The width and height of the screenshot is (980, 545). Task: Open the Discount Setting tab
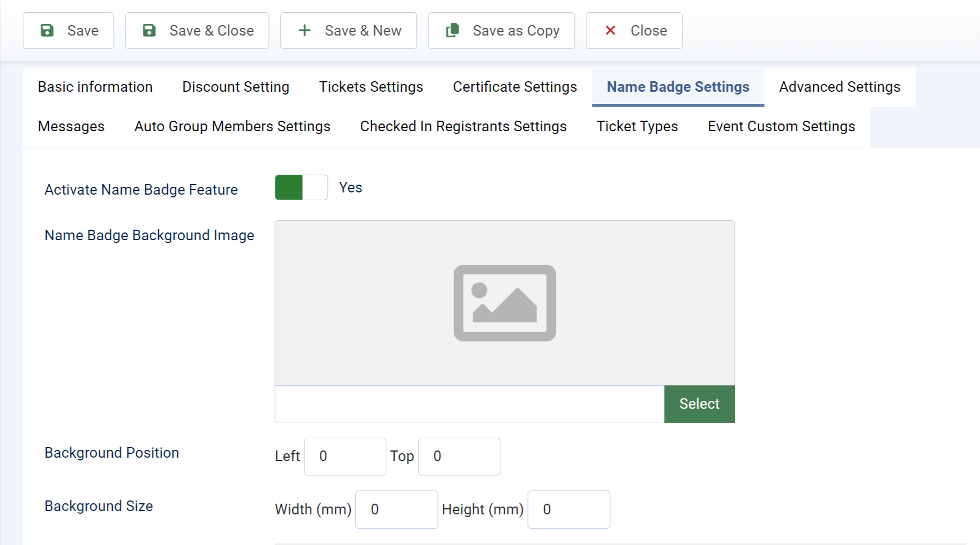click(x=236, y=87)
